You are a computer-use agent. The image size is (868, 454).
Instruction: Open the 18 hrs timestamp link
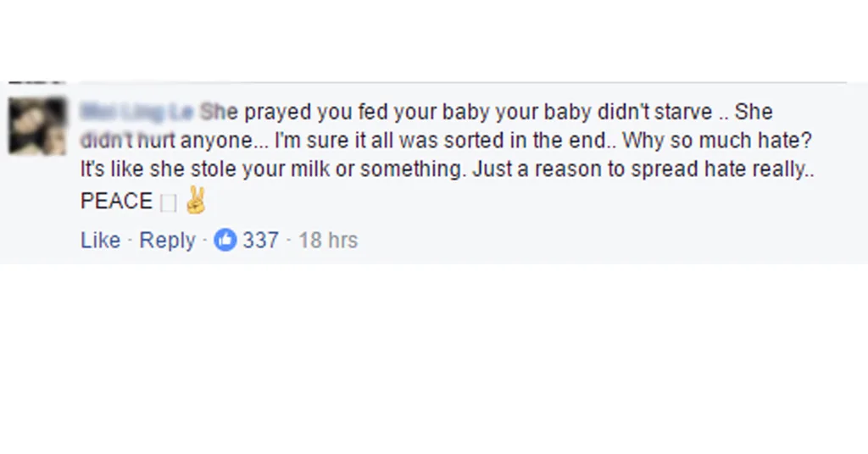pyautogui.click(x=328, y=241)
